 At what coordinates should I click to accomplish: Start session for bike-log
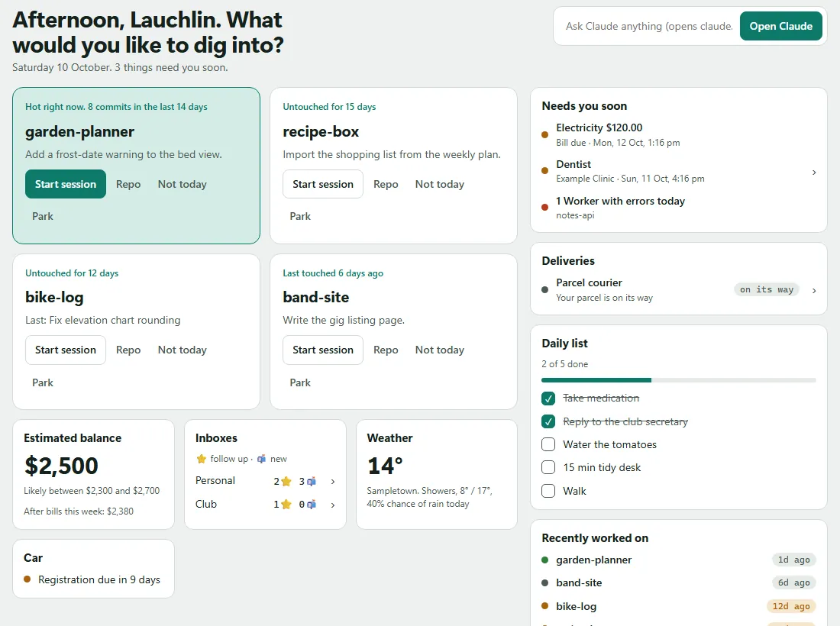coord(66,350)
